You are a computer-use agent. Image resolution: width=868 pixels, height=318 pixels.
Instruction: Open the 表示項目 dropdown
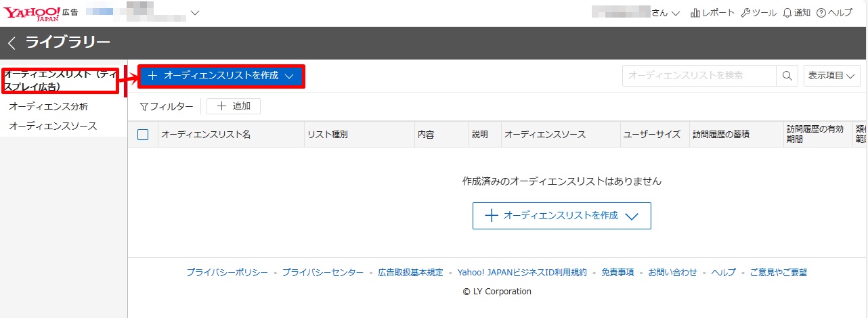tap(831, 76)
